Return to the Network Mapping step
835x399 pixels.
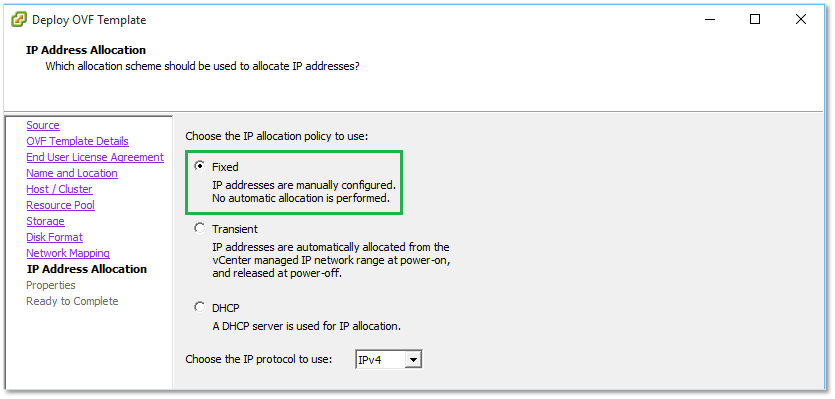(68, 253)
